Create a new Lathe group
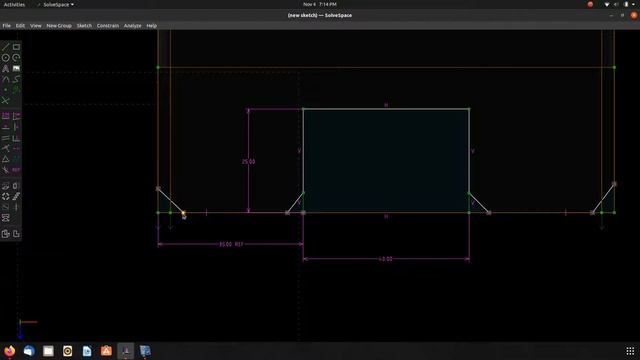 tap(16, 186)
